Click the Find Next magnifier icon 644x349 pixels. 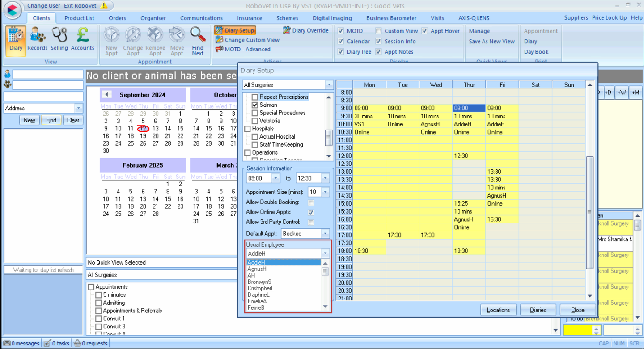[x=198, y=40]
